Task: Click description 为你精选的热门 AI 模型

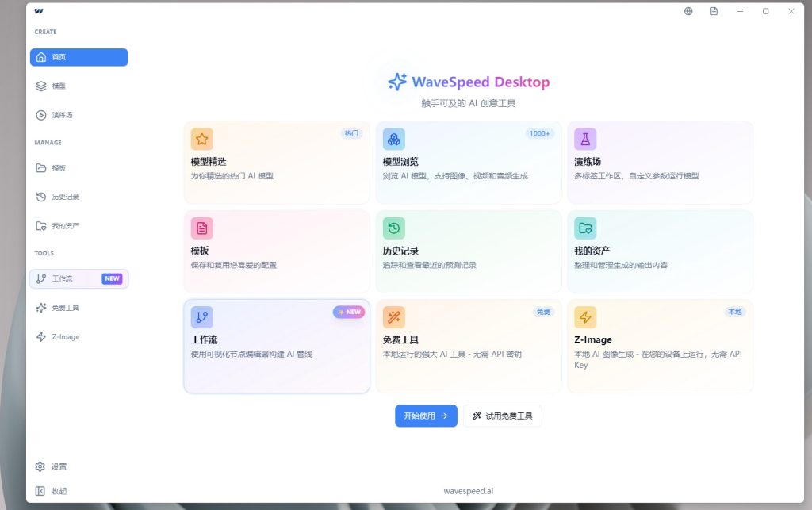Action: tap(232, 176)
